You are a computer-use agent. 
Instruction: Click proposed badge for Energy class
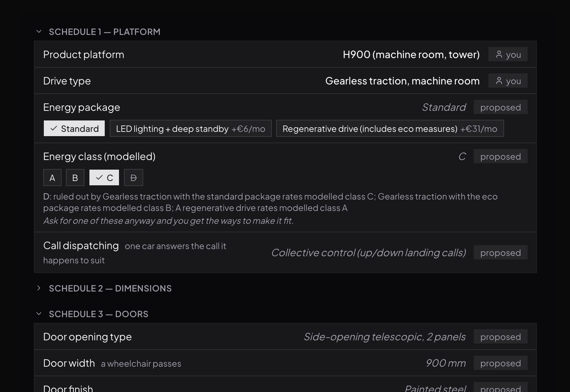pyautogui.click(x=501, y=156)
